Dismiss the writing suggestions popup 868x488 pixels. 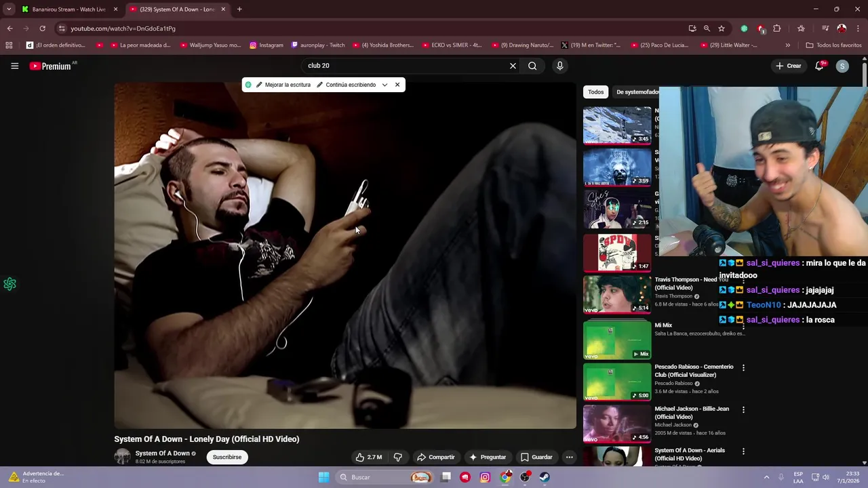[397, 85]
